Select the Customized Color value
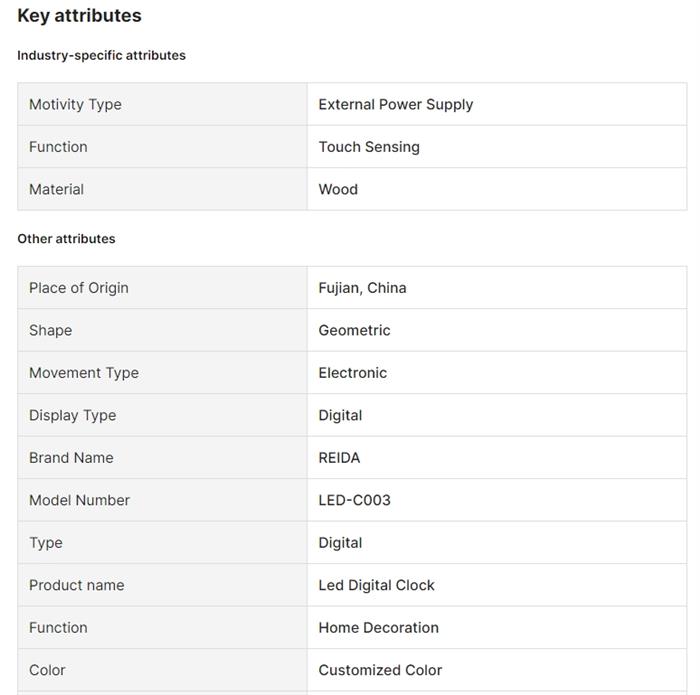 [380, 670]
